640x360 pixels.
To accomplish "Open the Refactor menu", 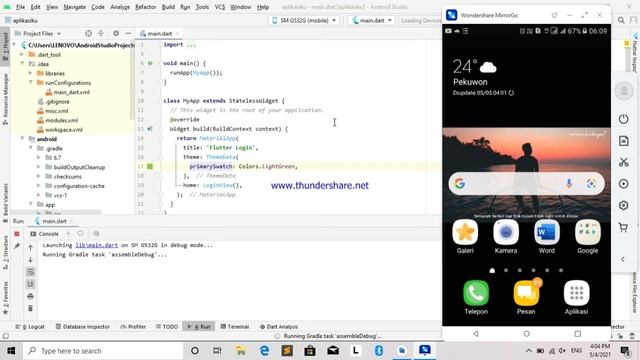I will (x=146, y=7).
